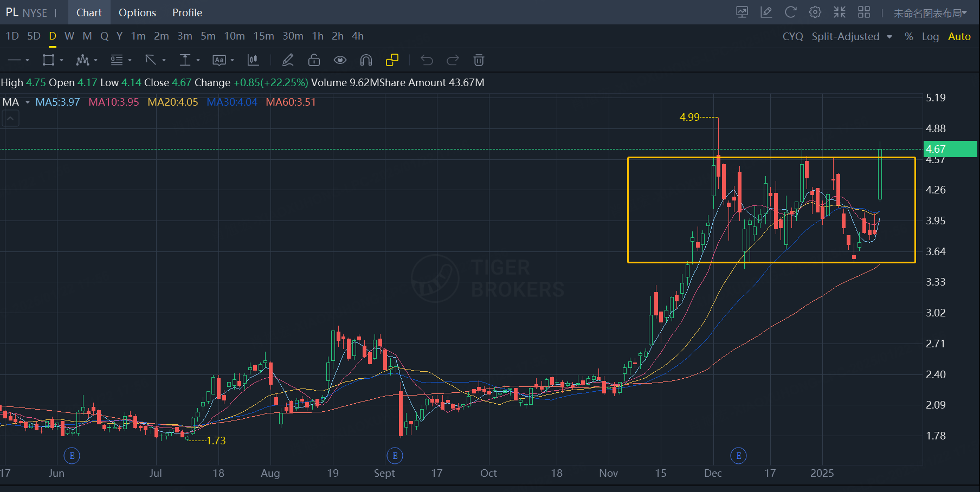Image resolution: width=980 pixels, height=492 pixels.
Task: Select the line drawing tool
Action: click(14, 60)
